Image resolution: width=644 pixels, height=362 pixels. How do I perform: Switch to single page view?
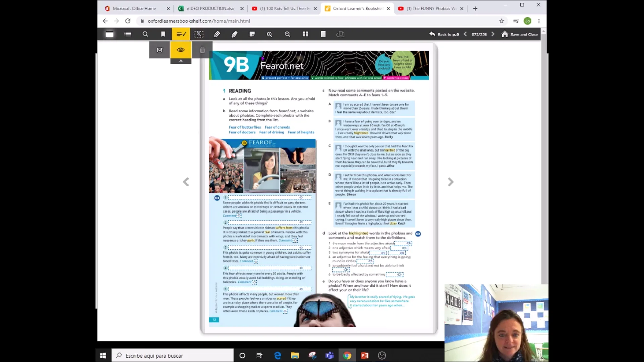click(323, 34)
